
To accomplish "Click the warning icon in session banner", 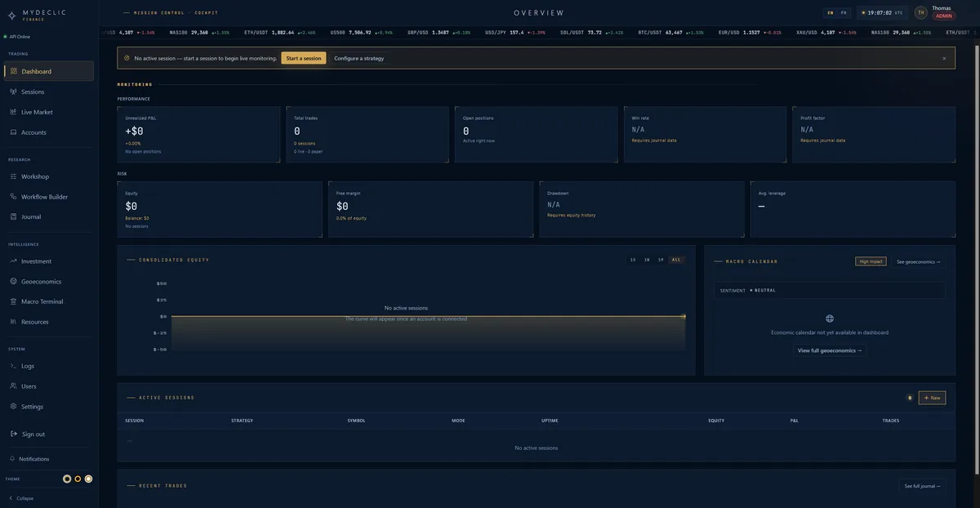I will pyautogui.click(x=127, y=58).
